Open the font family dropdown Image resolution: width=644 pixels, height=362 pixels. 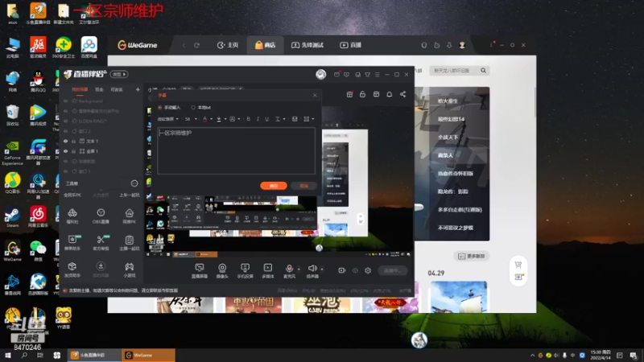[x=168, y=119]
